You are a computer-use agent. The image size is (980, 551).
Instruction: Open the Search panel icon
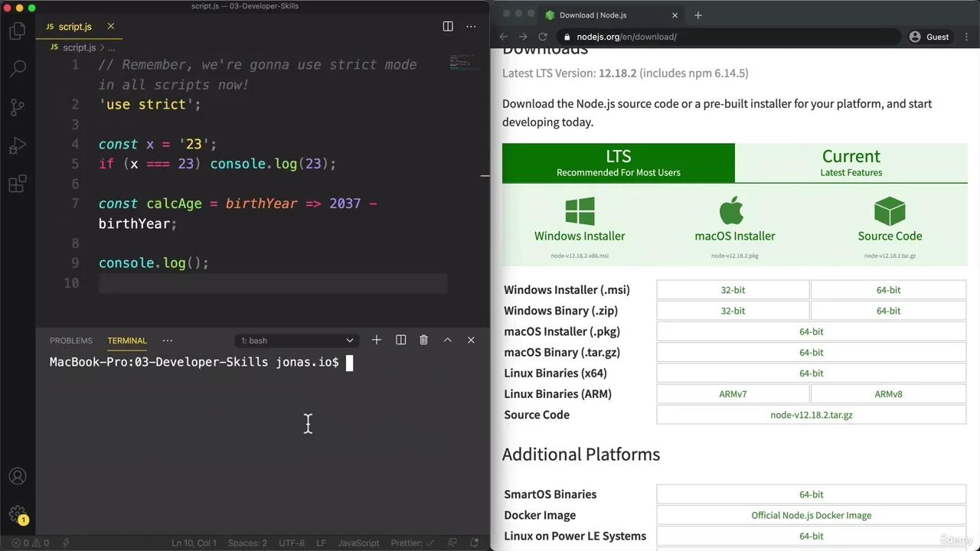(x=18, y=69)
